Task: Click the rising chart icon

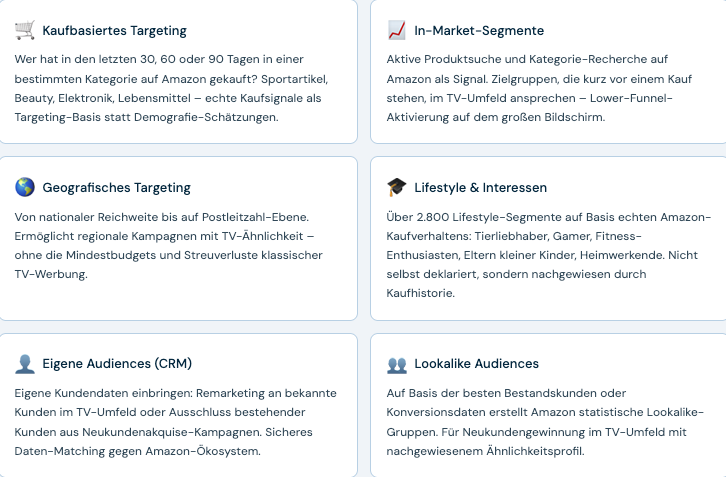Action: pyautogui.click(x=397, y=30)
